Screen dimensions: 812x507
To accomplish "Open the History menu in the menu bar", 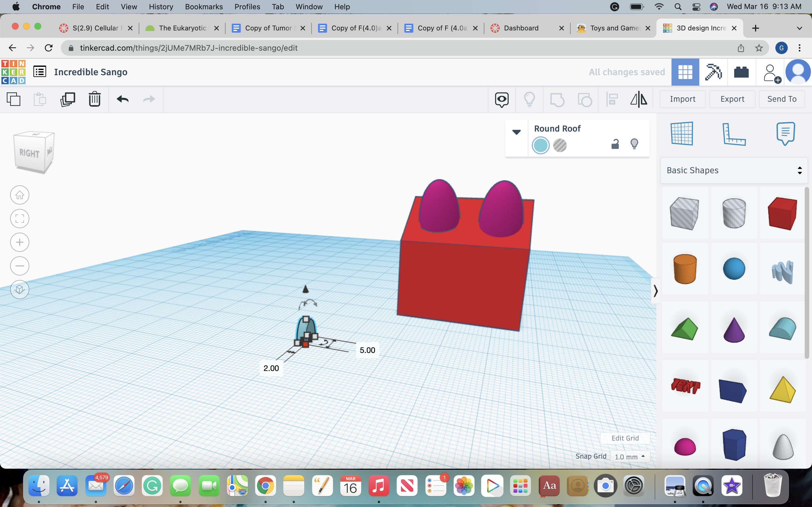I will 161,7.
